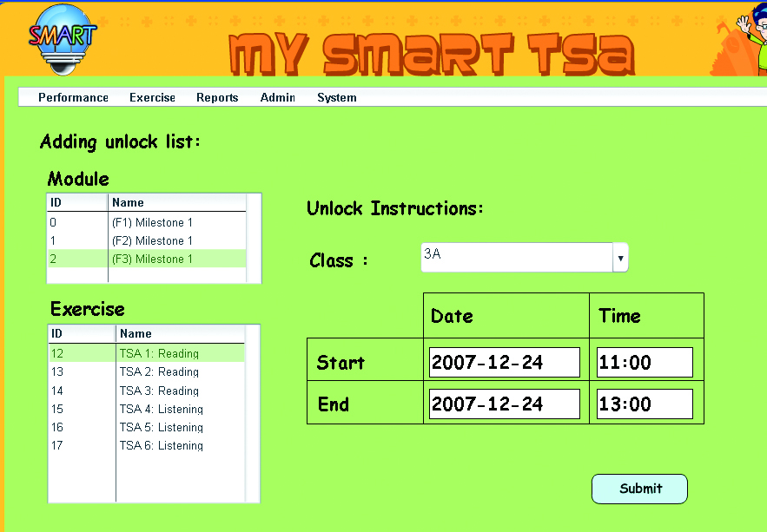Viewport: 767px width, 532px height.
Task: Open the System menu
Action: pyautogui.click(x=336, y=98)
